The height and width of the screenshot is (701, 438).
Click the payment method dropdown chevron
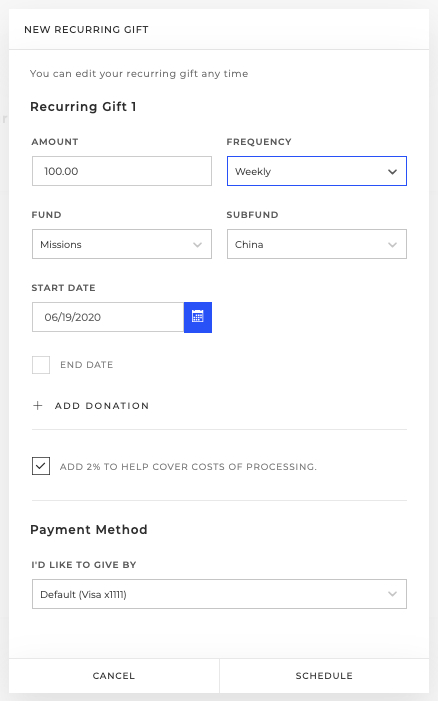(392, 594)
